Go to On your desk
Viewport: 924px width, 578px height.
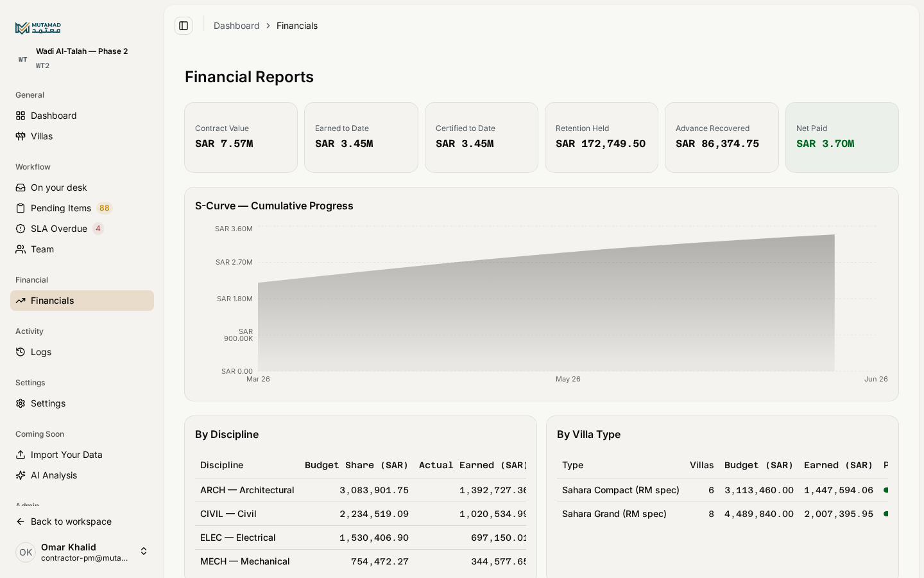[x=82, y=188]
